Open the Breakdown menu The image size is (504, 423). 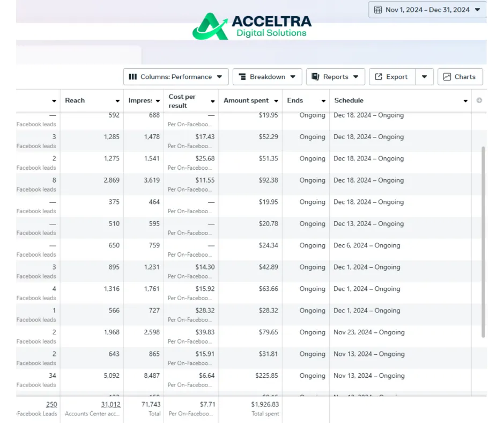pos(267,77)
